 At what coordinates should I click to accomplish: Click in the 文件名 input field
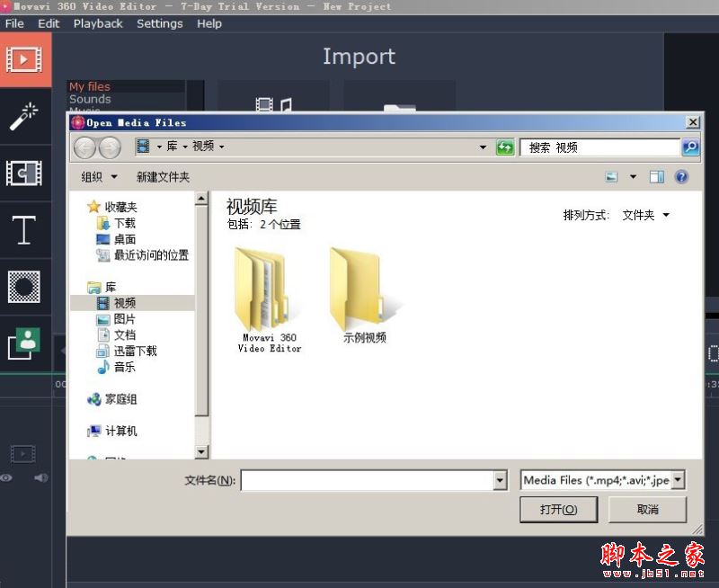(x=368, y=480)
